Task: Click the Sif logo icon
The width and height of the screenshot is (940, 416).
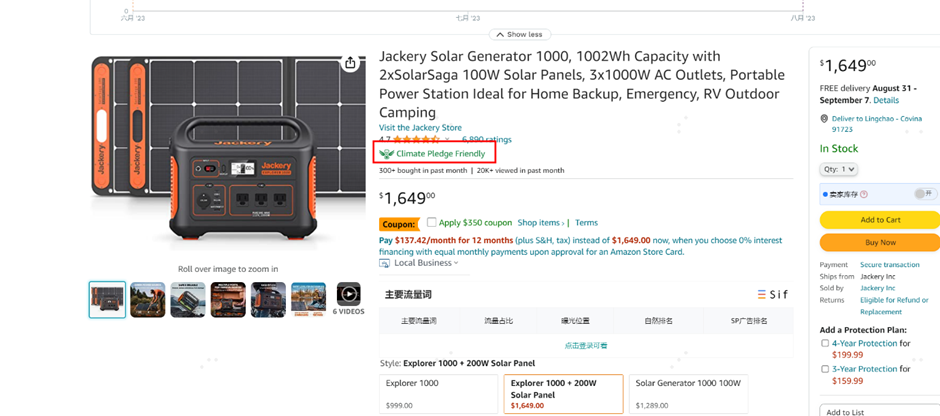Action: pyautogui.click(x=763, y=295)
